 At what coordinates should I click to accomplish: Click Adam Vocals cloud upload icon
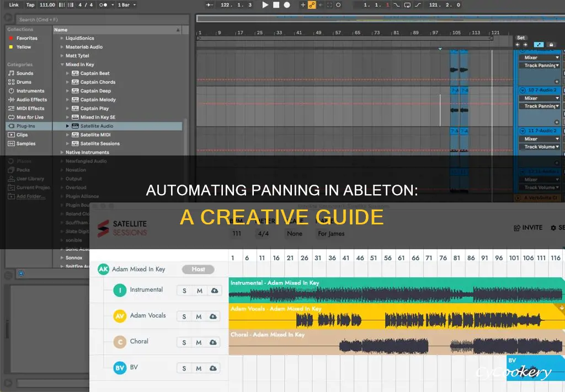point(214,316)
